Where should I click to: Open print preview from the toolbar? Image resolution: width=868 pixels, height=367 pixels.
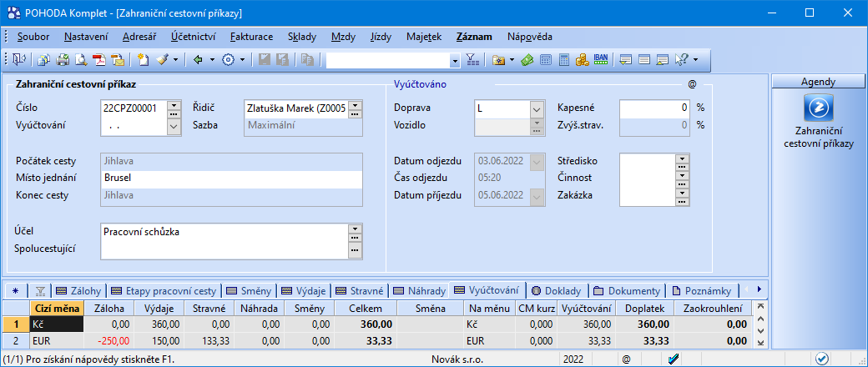[x=81, y=60]
